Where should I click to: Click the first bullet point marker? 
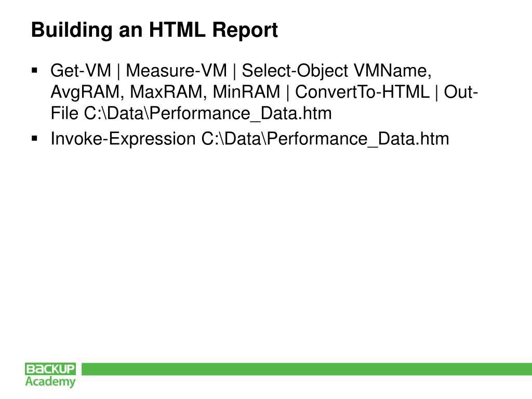point(34,71)
